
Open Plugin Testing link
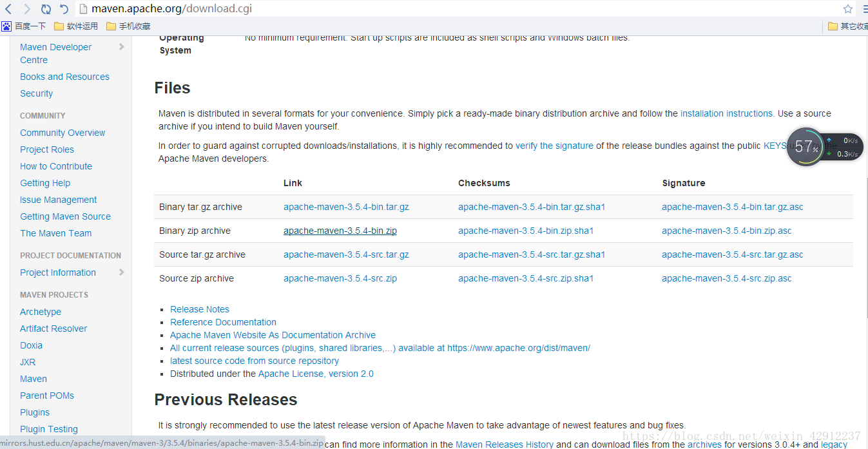tap(49, 429)
